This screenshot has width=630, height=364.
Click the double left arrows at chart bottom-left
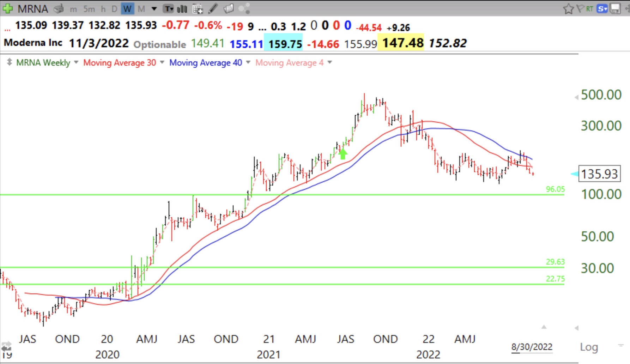(x=6, y=346)
